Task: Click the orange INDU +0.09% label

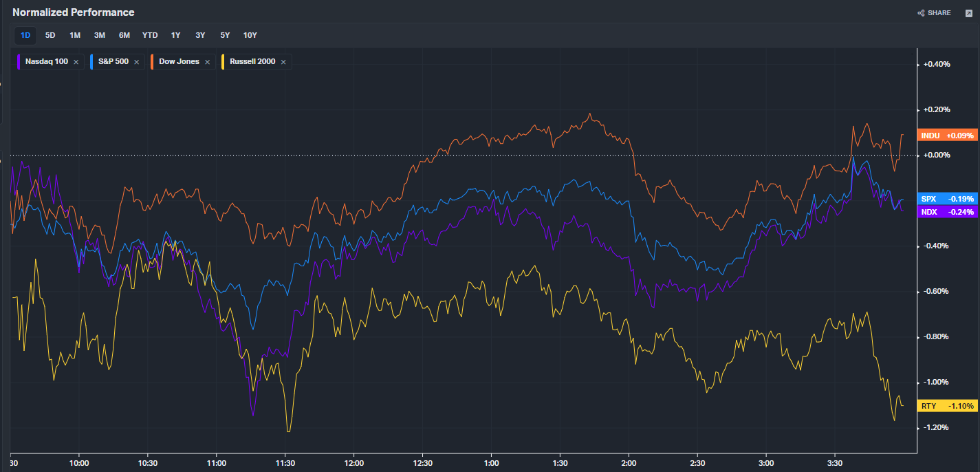Action: coord(947,136)
